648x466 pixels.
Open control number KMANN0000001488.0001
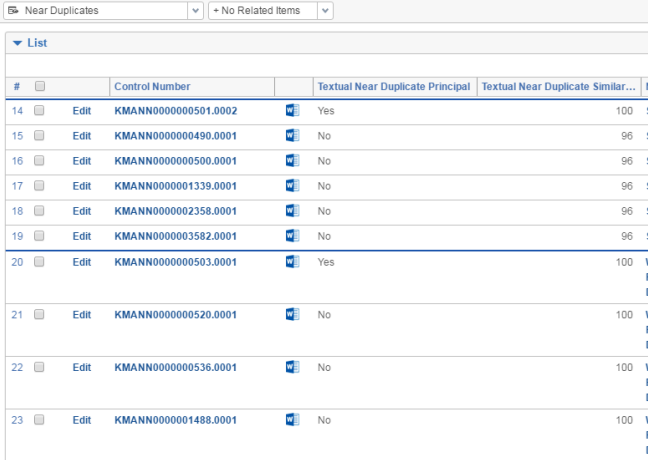pos(176,421)
